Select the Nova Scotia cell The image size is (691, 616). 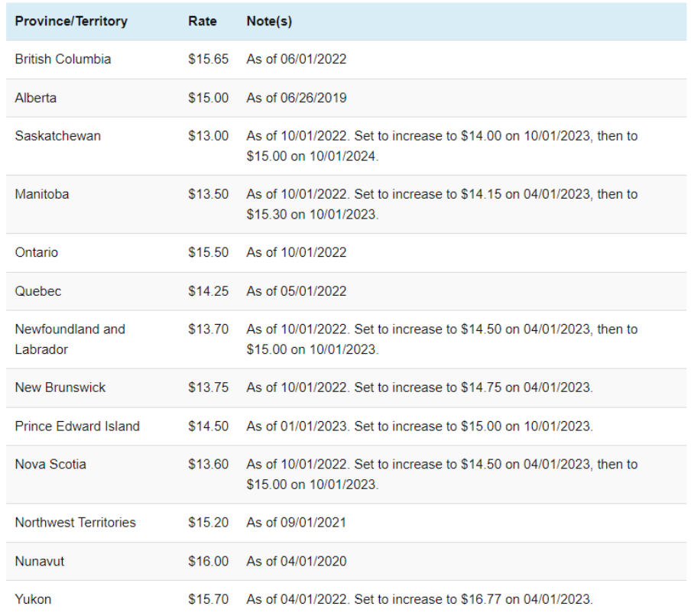(x=50, y=464)
